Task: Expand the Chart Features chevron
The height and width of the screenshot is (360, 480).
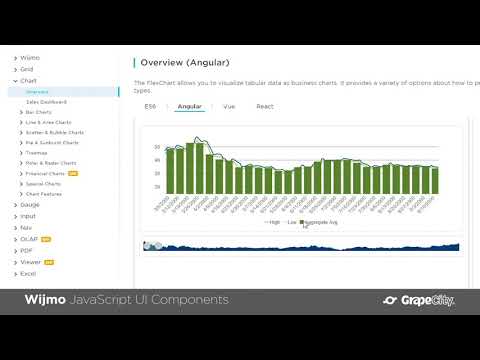Action: pos(21,194)
